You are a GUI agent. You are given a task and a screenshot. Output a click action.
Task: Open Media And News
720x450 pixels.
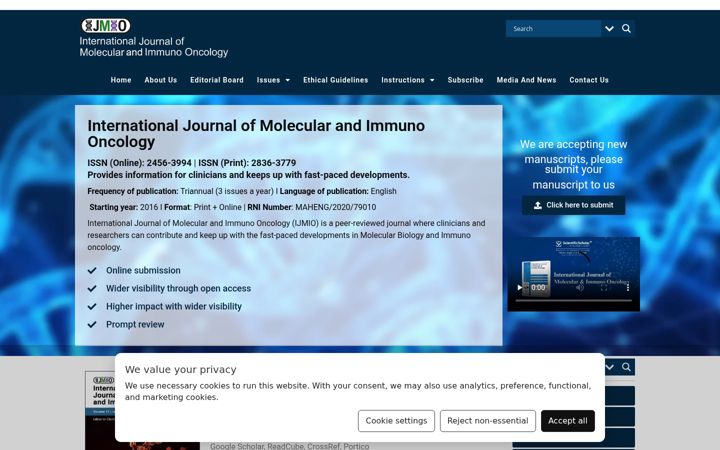pos(526,80)
